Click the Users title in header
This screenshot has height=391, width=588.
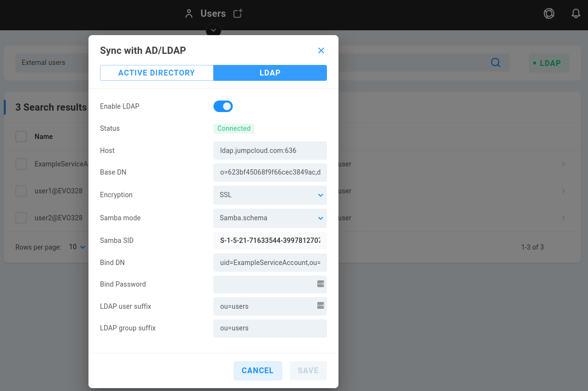point(213,13)
